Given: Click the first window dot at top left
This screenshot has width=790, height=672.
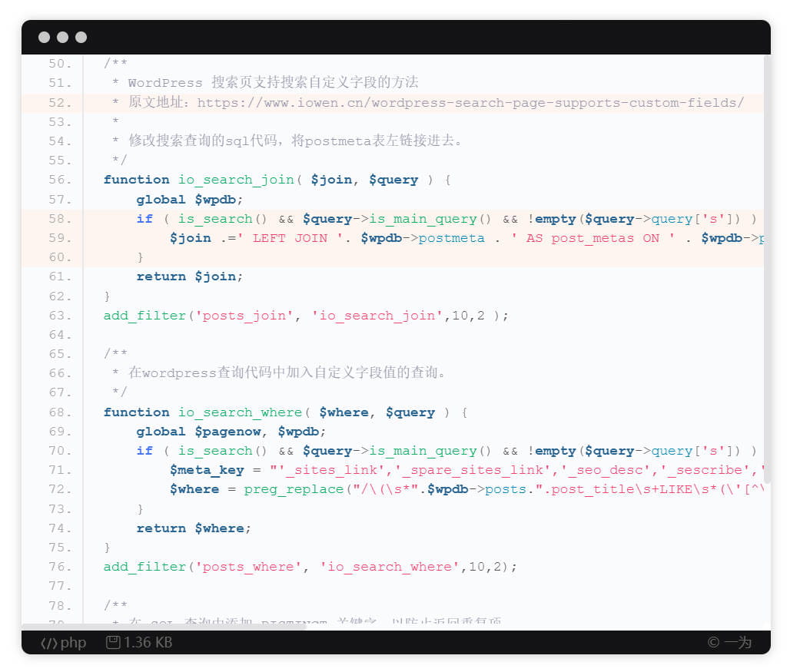Looking at the screenshot, I should pyautogui.click(x=44, y=36).
